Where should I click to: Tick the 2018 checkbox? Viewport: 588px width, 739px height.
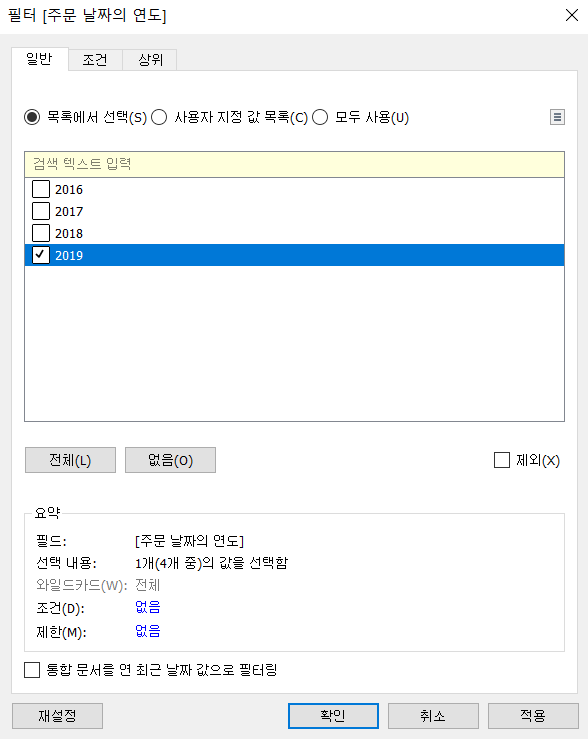(41, 233)
